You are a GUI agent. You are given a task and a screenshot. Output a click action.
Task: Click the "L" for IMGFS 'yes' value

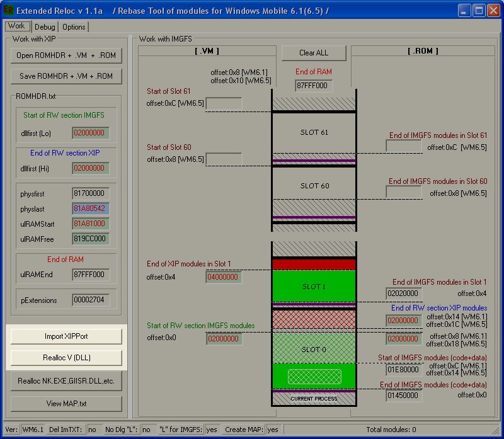click(212, 430)
